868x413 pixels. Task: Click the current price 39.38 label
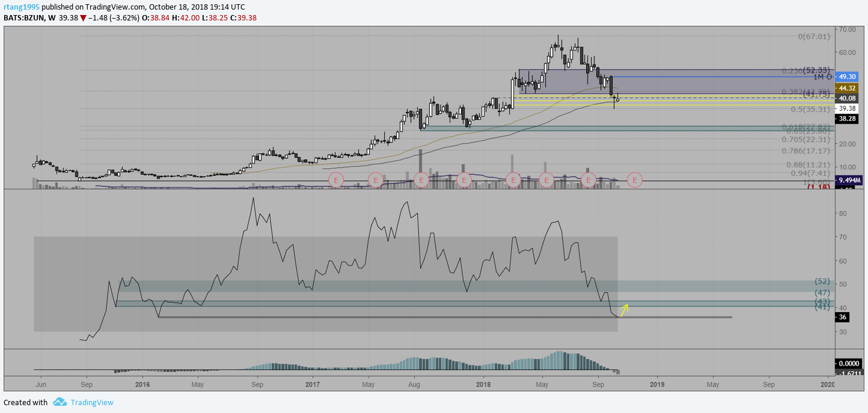pos(848,108)
